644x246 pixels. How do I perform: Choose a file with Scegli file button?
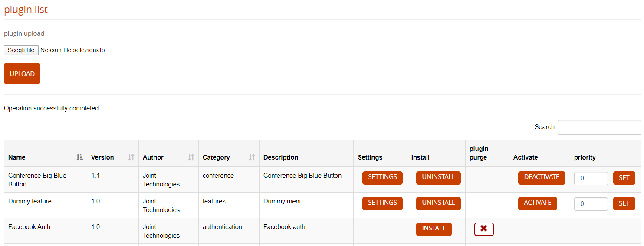pyautogui.click(x=21, y=50)
